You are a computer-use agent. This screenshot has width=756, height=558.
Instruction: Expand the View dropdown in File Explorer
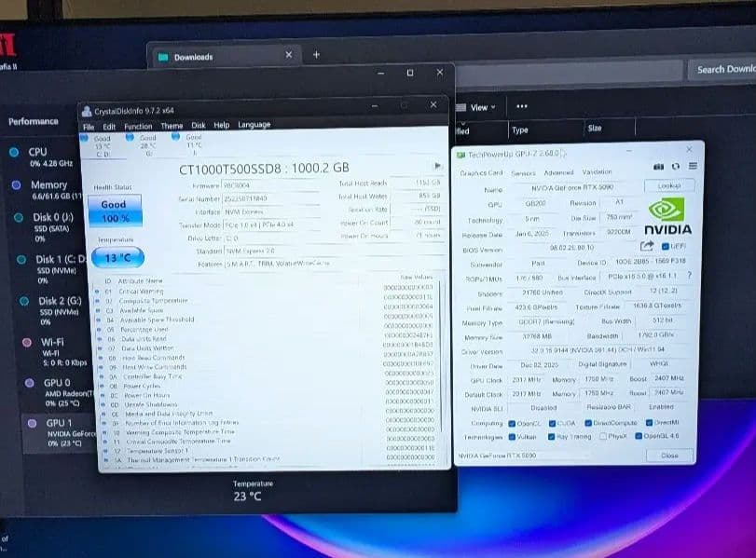482,107
